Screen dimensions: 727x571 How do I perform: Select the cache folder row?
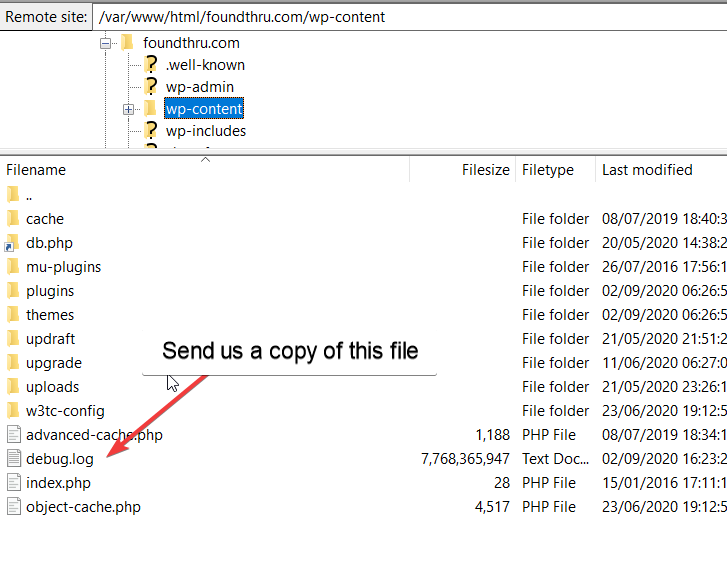click(x=364, y=219)
